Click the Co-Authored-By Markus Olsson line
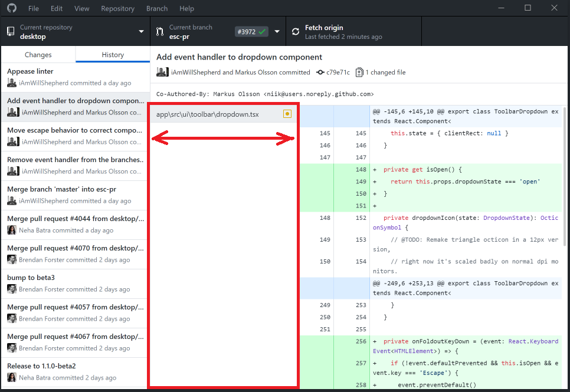Image resolution: width=570 pixels, height=392 pixels. (x=265, y=94)
